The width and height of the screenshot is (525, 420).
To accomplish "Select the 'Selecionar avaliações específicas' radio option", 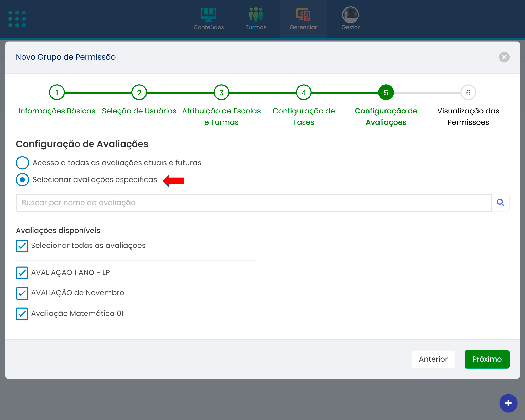I will tap(22, 180).
